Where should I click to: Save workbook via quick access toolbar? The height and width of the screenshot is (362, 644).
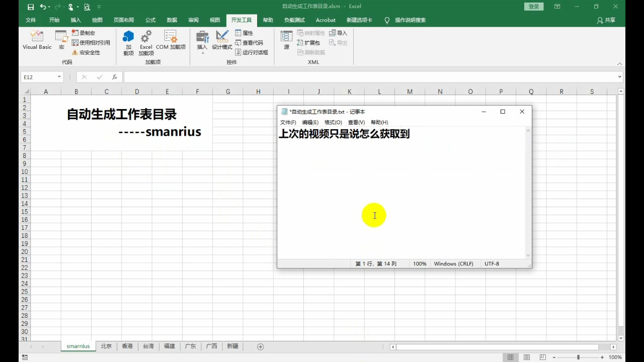coord(31,7)
